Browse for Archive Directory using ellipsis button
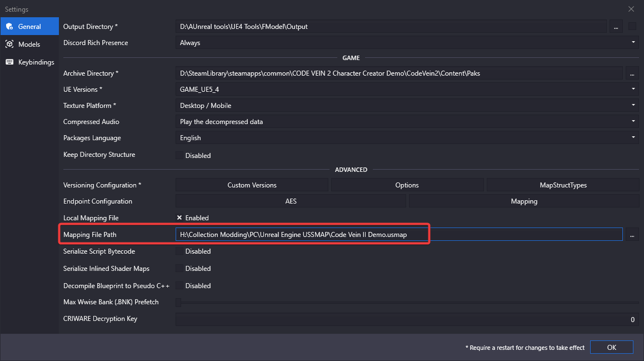 (632, 73)
